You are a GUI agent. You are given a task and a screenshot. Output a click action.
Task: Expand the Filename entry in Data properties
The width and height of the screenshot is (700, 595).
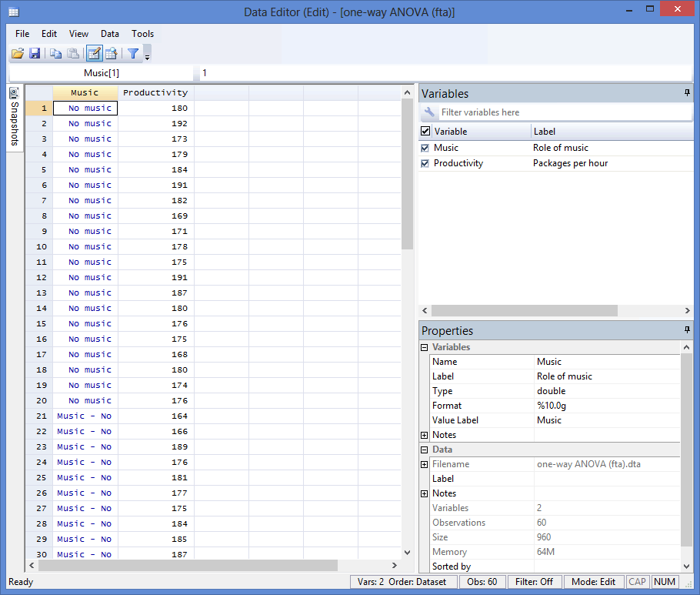pyautogui.click(x=424, y=463)
